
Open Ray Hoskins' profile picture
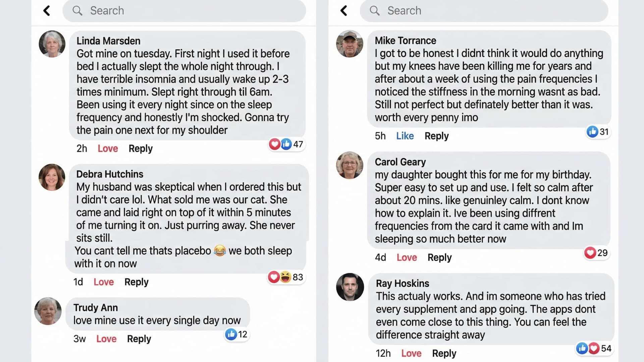click(350, 287)
